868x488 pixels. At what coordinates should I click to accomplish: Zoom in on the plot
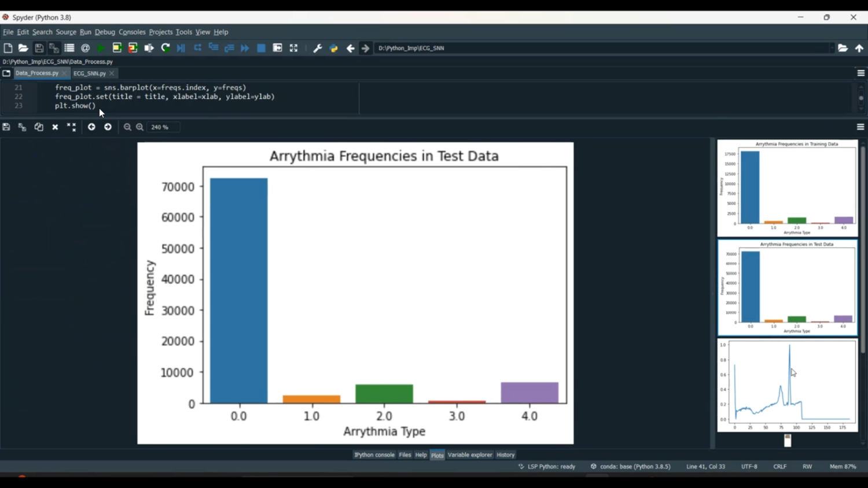coord(140,127)
